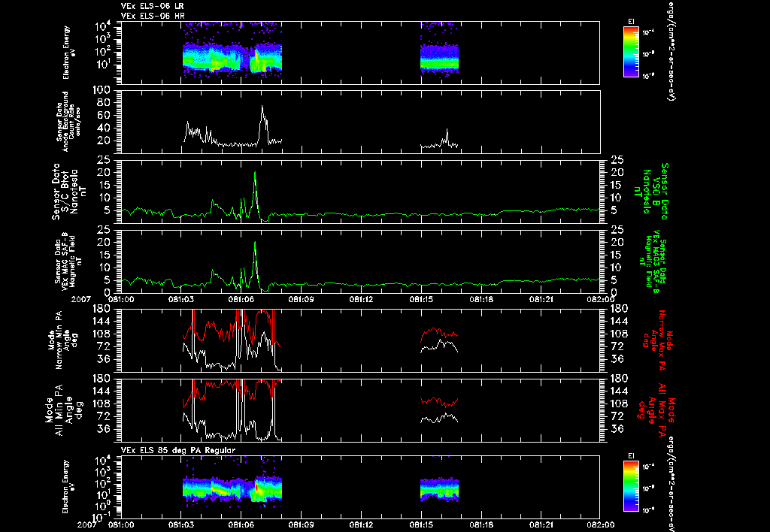Click the white 'VEx MAG SAF-B Magnetic Field' label
Image resolution: width=770 pixels, height=532 pixels.
coord(68,262)
